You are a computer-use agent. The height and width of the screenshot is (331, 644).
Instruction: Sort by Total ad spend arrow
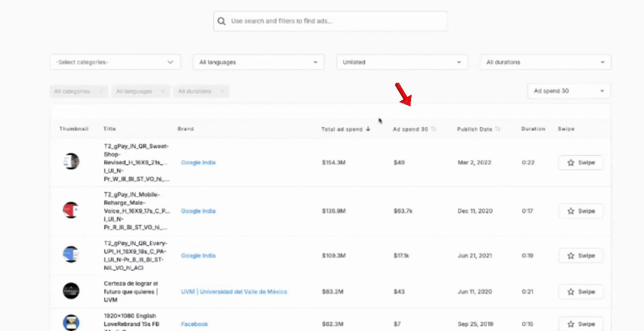coord(368,129)
